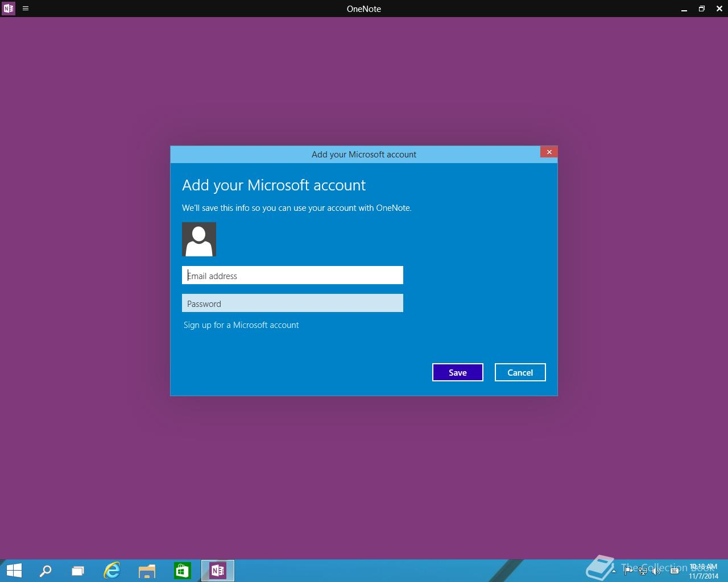This screenshot has height=582, width=728.
Task: Close the Add your Microsoft account dialog
Action: coord(549,152)
